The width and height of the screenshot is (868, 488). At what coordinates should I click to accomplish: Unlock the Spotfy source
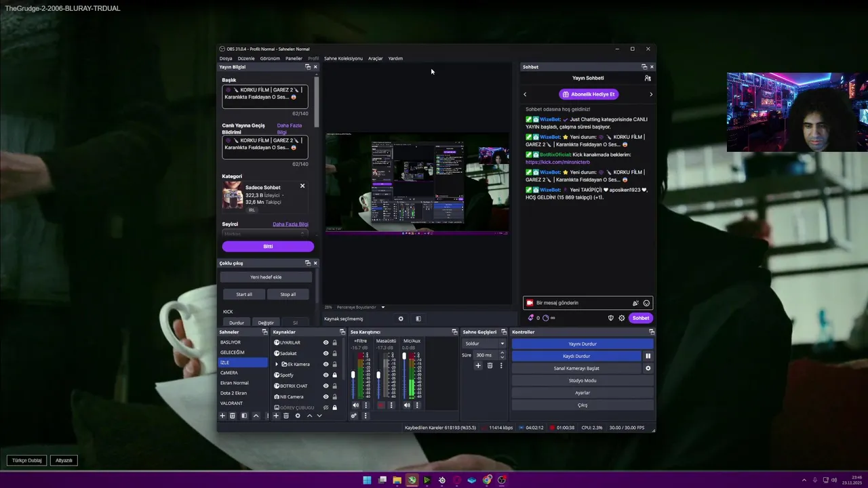[334, 375]
